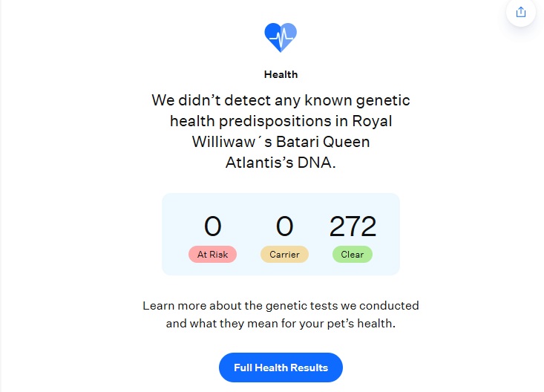The width and height of the screenshot is (544, 392).
Task: Select the Health section heading
Action: [x=281, y=74]
